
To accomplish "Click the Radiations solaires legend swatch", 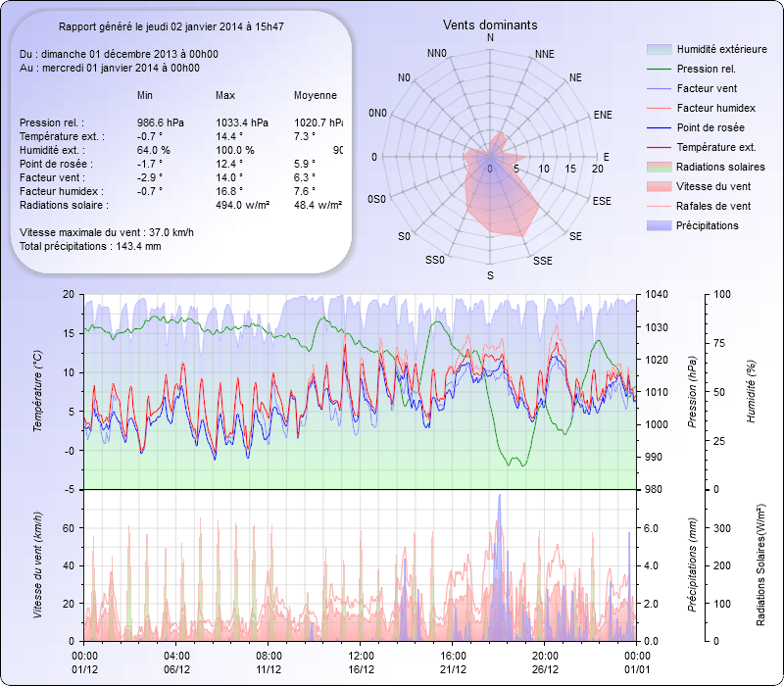I will 670,167.
